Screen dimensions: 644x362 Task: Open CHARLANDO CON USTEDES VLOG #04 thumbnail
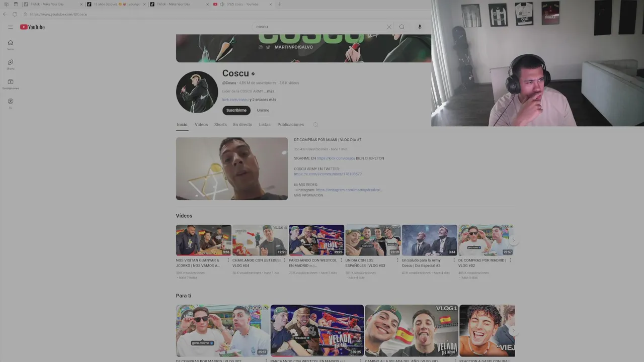(x=260, y=240)
